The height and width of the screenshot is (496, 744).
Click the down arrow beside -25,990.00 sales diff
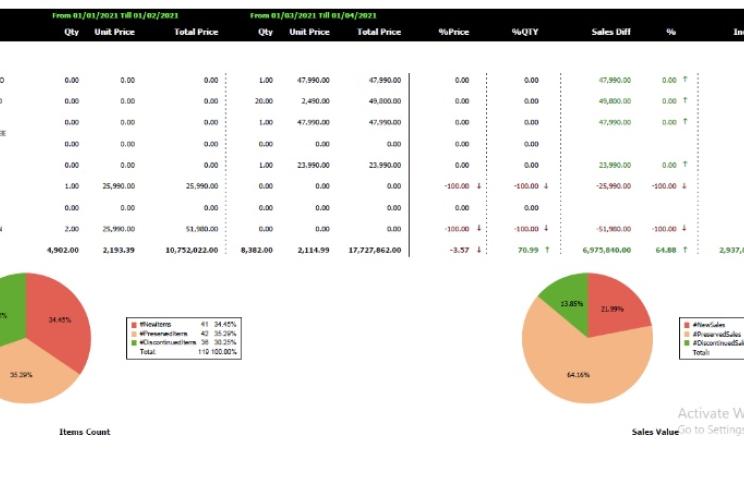pyautogui.click(x=684, y=186)
